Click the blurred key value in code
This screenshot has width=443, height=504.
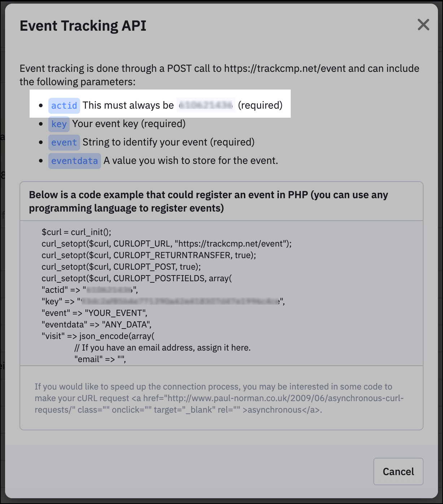180,301
